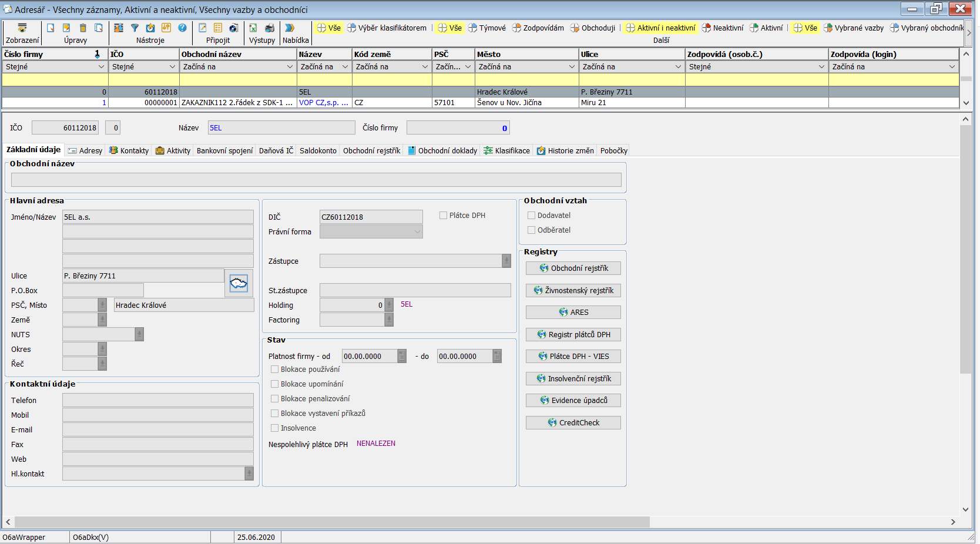Image resolution: width=980 pixels, height=544 pixels.
Task: Open the blue question mark help icon
Action: [182, 28]
